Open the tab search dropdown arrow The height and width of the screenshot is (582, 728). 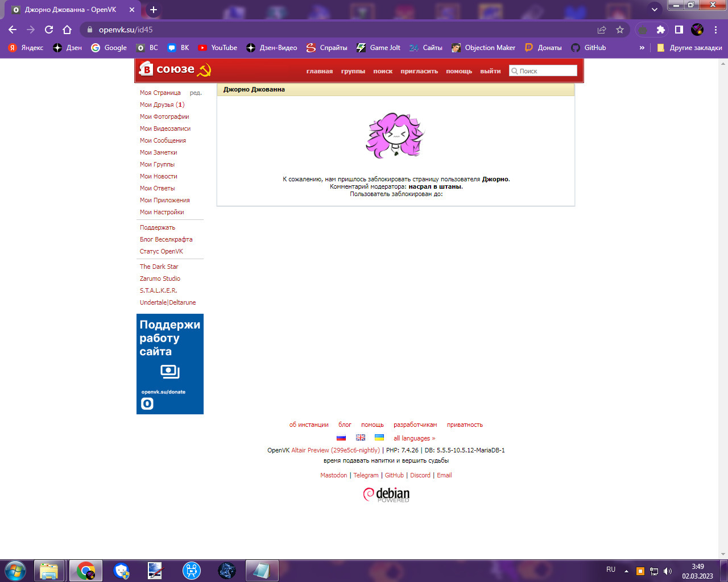pyautogui.click(x=655, y=10)
